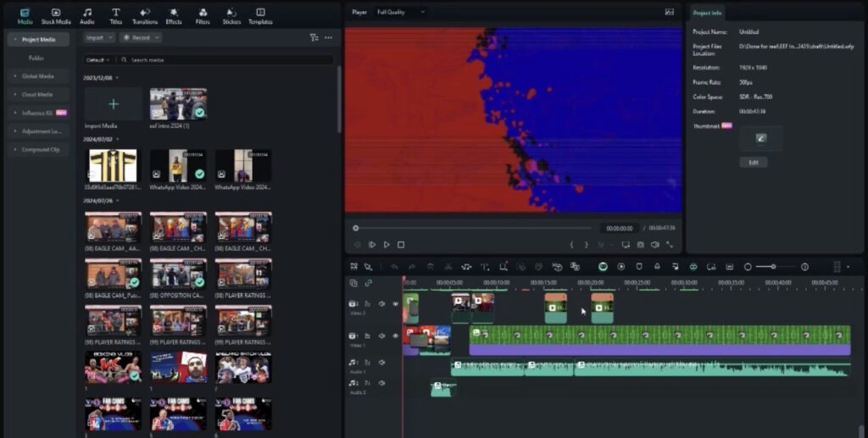Click the scissors split icon in timeline toolbar
Image resolution: width=868 pixels, height=438 pixels.
[449, 266]
